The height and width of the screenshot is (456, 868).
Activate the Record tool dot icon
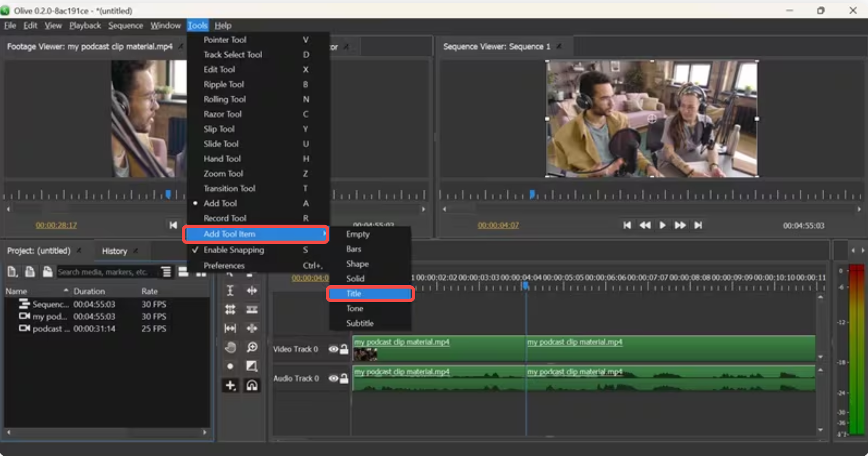[231, 366]
